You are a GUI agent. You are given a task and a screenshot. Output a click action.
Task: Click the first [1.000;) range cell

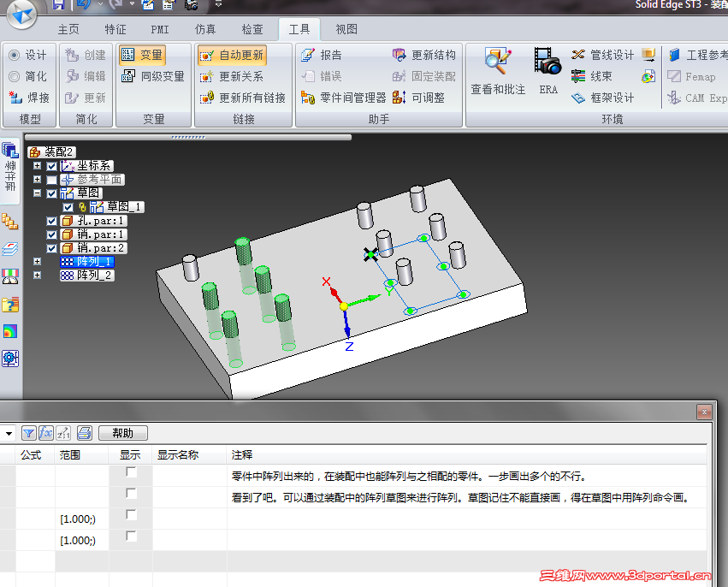(x=82, y=519)
